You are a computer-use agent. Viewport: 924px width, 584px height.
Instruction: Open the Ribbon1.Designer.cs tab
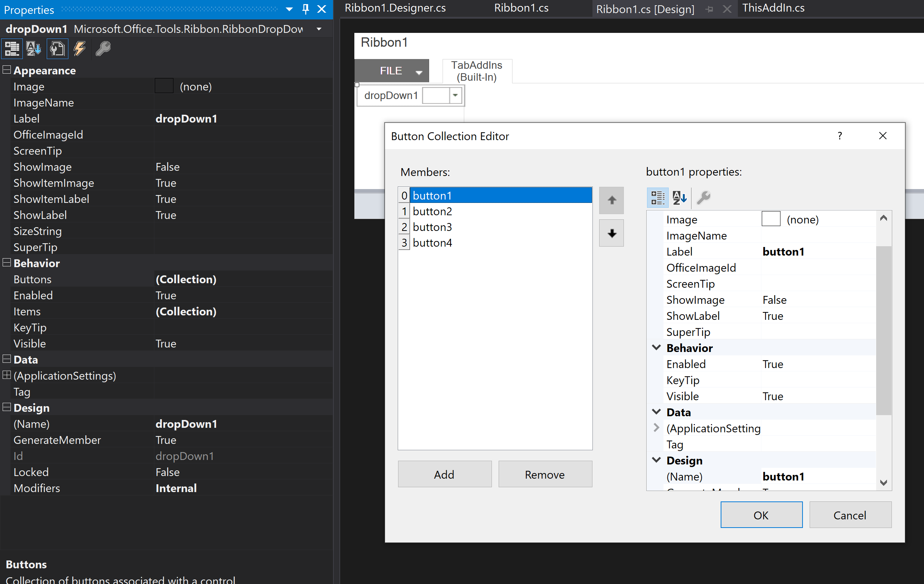395,8
